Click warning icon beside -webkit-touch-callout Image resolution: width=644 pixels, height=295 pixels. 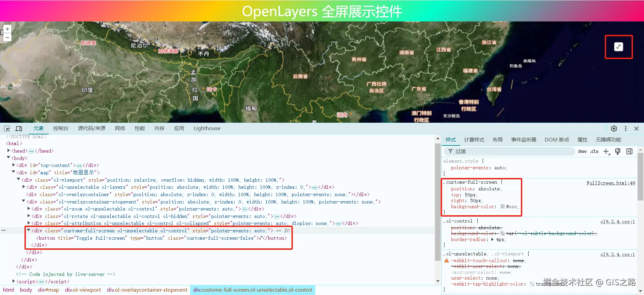click(446, 260)
